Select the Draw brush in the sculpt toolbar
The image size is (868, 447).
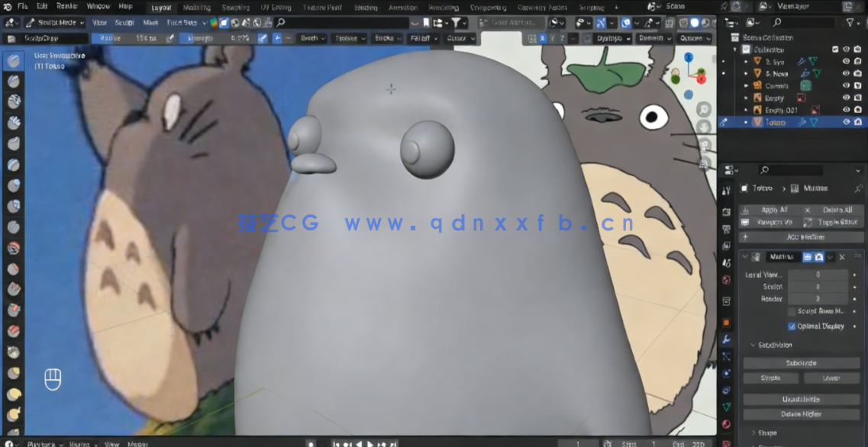point(13,61)
